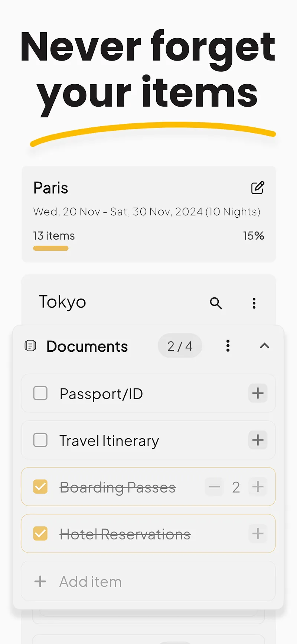Check the Passport/ID checkbox

pyautogui.click(x=40, y=393)
